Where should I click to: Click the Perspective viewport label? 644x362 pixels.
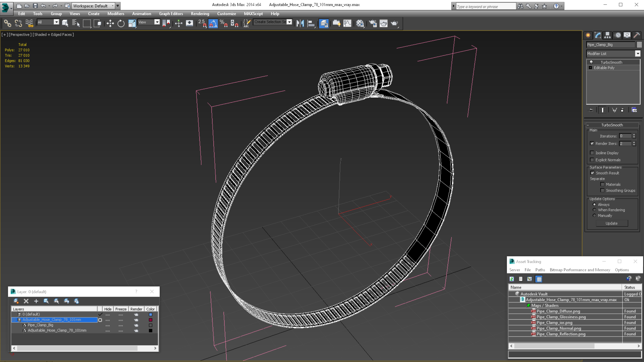click(x=20, y=34)
